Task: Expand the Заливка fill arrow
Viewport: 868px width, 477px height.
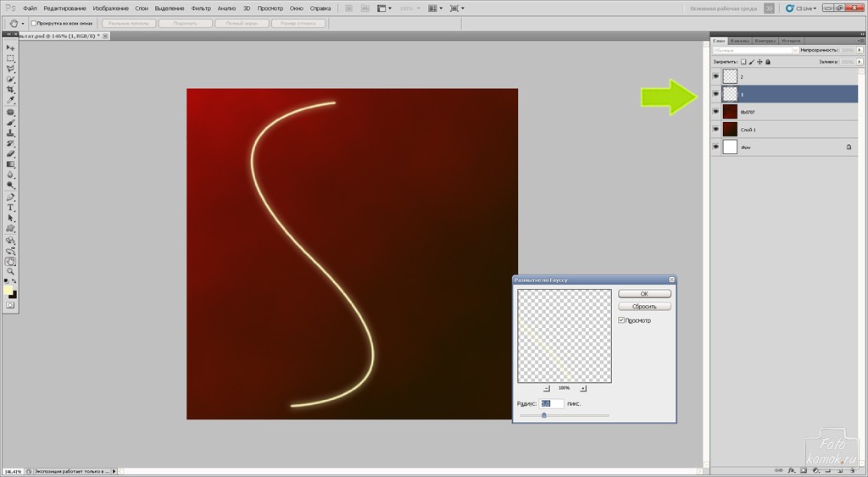Action: click(x=860, y=62)
